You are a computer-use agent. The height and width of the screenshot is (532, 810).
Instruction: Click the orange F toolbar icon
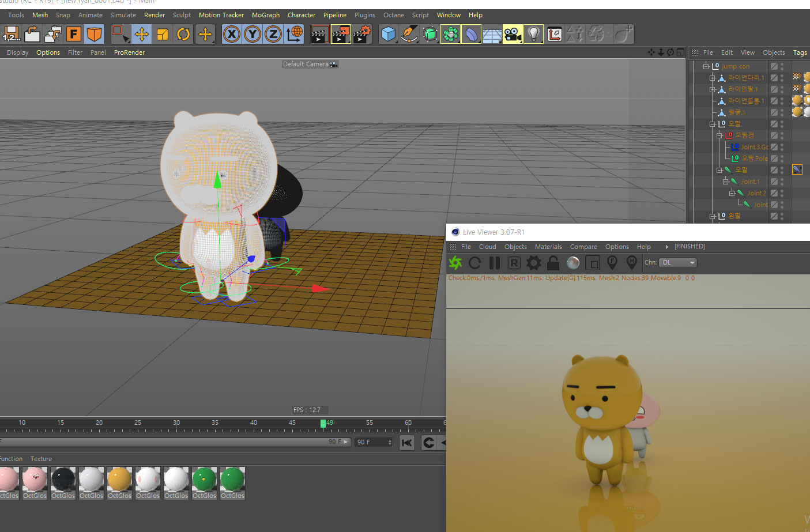tap(73, 35)
